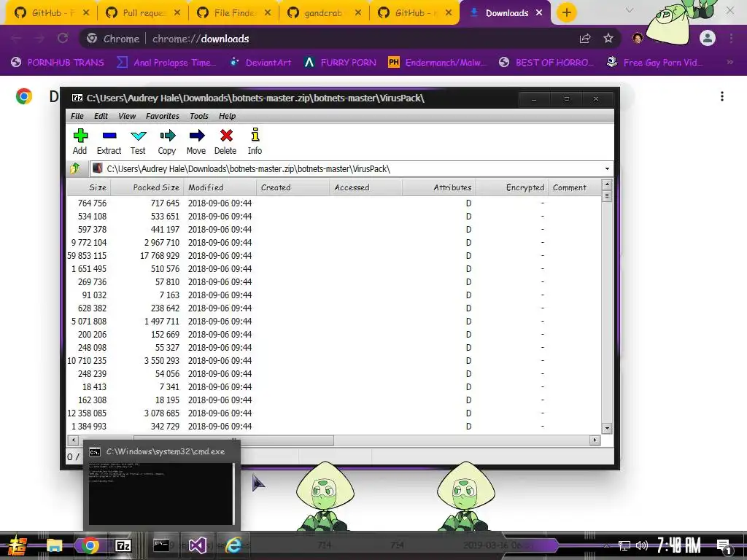Click the taskbar clock 7:40 AM

(x=679, y=545)
